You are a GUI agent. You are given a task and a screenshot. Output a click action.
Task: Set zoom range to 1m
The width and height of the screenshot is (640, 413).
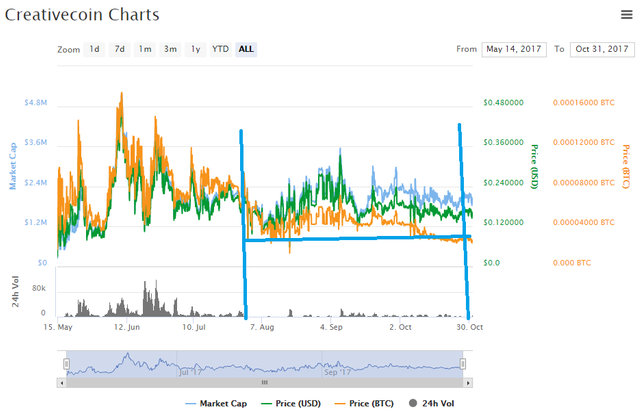[145, 49]
